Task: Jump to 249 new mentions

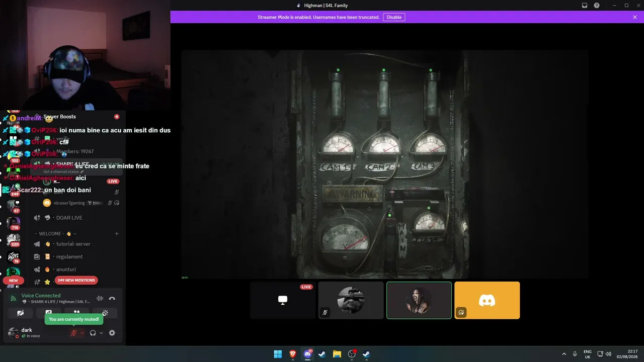Action: coord(76,280)
